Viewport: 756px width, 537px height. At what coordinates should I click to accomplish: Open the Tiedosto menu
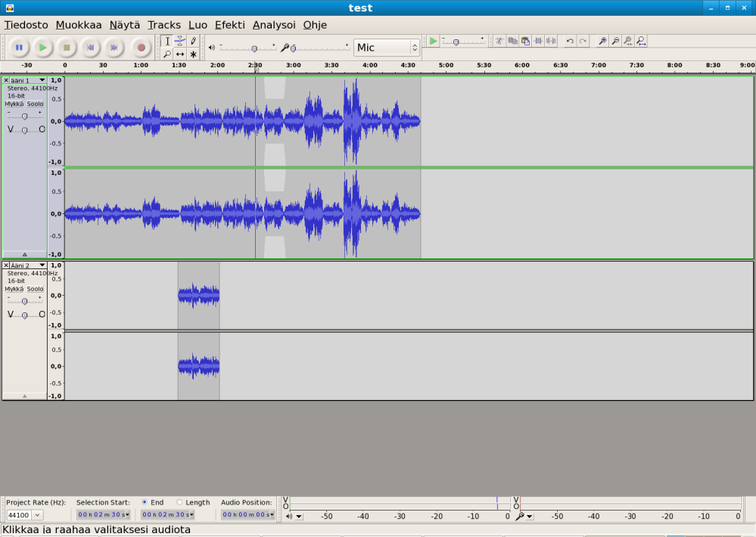pyautogui.click(x=26, y=25)
